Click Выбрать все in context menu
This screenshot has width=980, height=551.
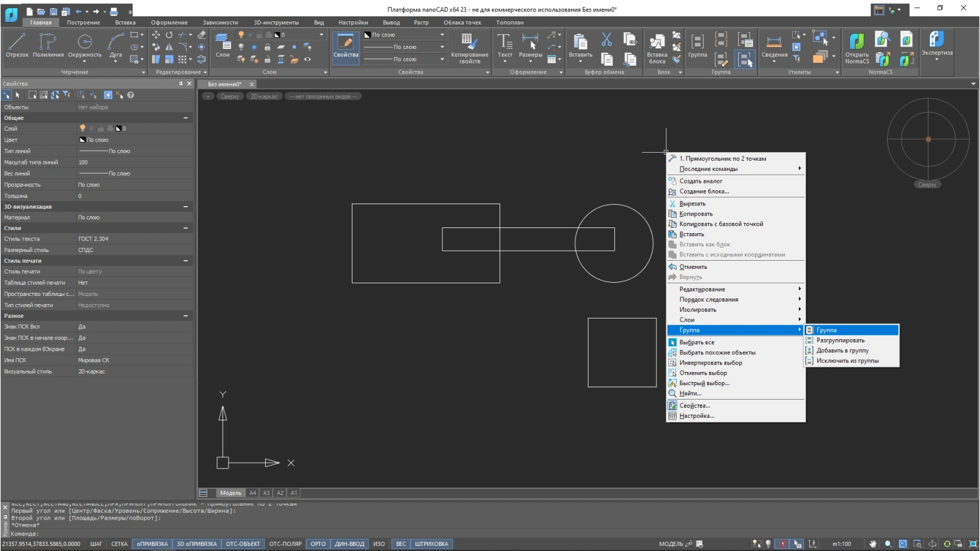tap(697, 342)
